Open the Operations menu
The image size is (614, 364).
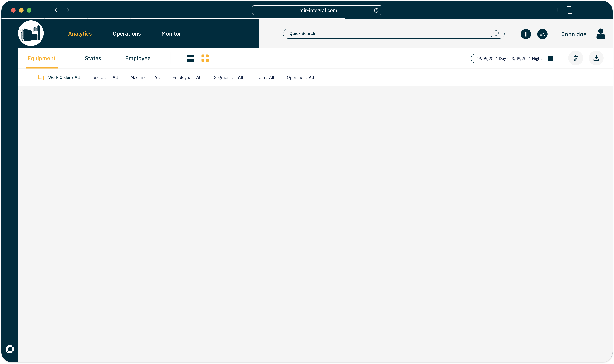(127, 34)
